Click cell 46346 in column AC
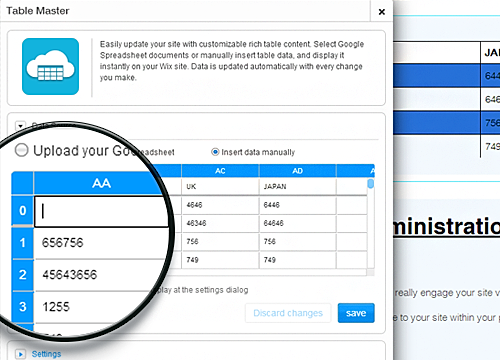The width and height of the screenshot is (500, 360). [x=220, y=223]
